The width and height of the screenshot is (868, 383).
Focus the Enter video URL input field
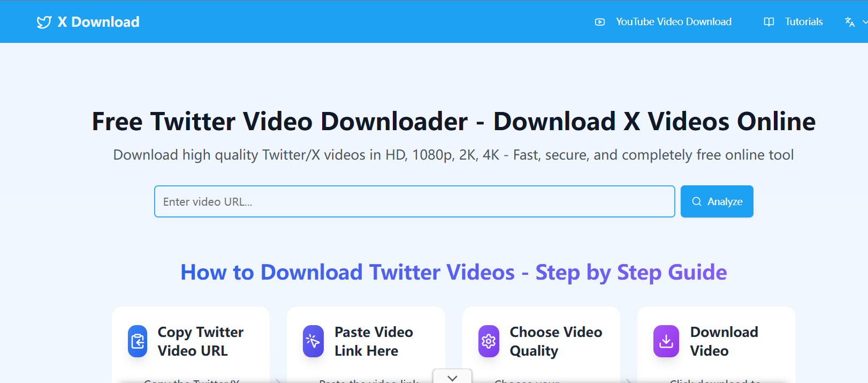pos(415,201)
